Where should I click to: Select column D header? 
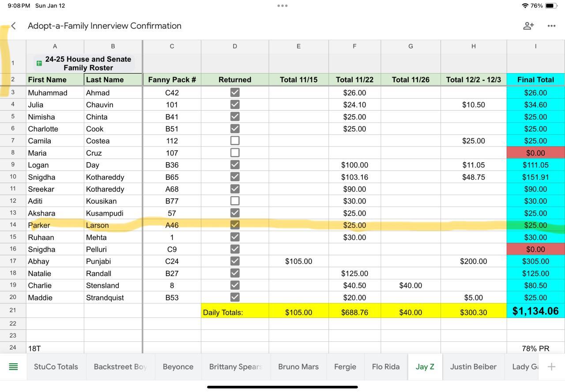(235, 46)
